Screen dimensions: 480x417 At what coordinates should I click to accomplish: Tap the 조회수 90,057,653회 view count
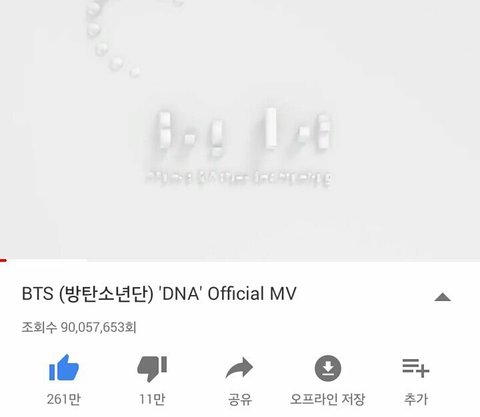pos(79,327)
